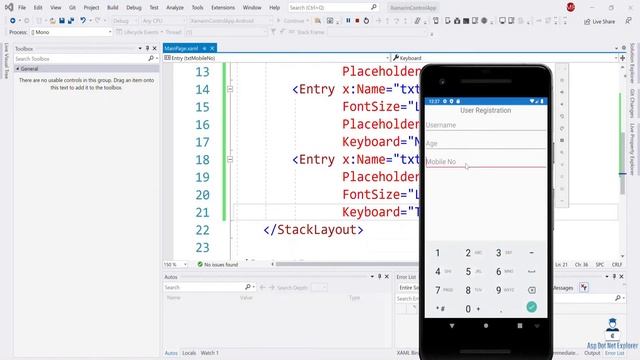
Task: Click the Autos search magnifier icon
Action: (x=248, y=287)
